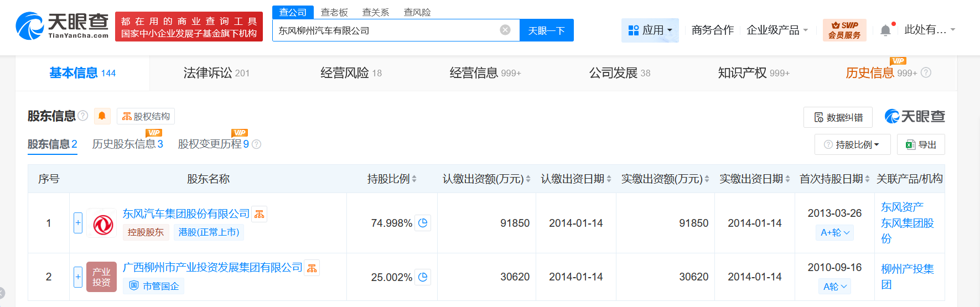Image resolution: width=980 pixels, height=307 pixels.
Task: Open the 企业级产品 dropdown
Action: tap(777, 30)
